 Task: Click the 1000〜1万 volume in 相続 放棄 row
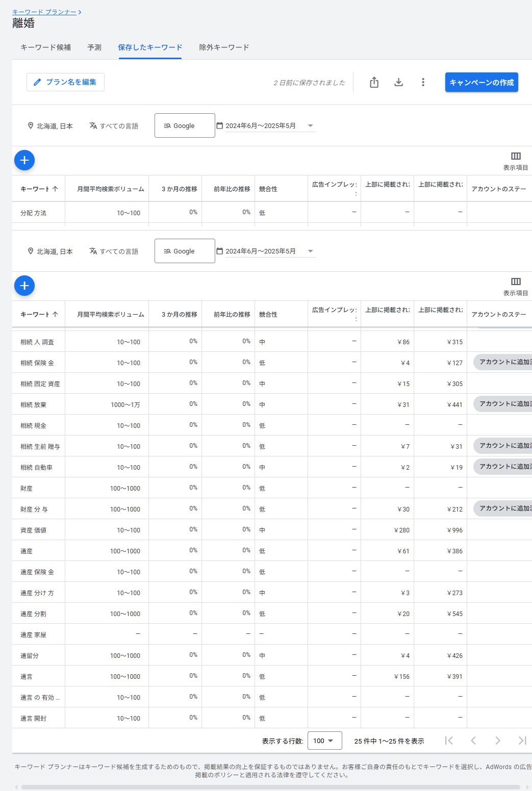click(x=125, y=404)
